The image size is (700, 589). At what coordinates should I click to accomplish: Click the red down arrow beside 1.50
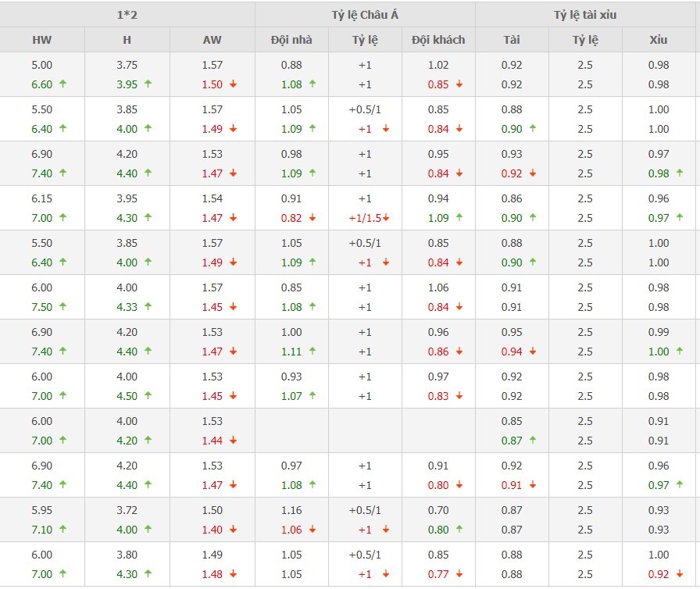click(x=233, y=84)
